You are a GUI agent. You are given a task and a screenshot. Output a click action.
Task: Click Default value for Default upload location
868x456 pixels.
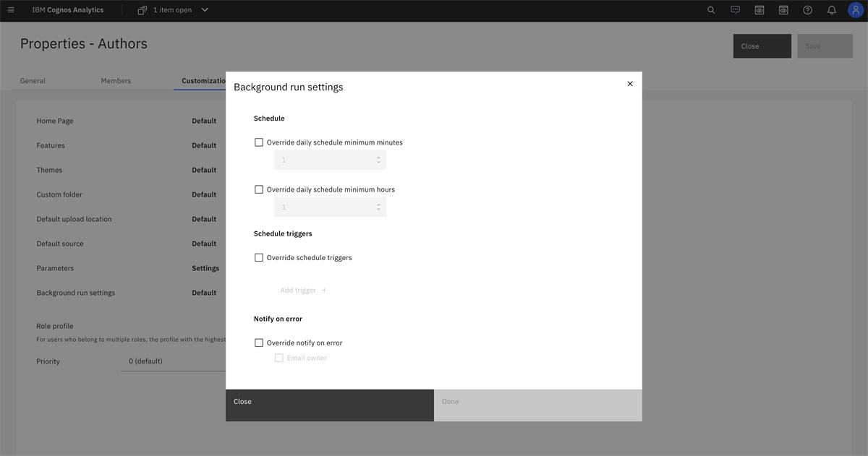(204, 220)
